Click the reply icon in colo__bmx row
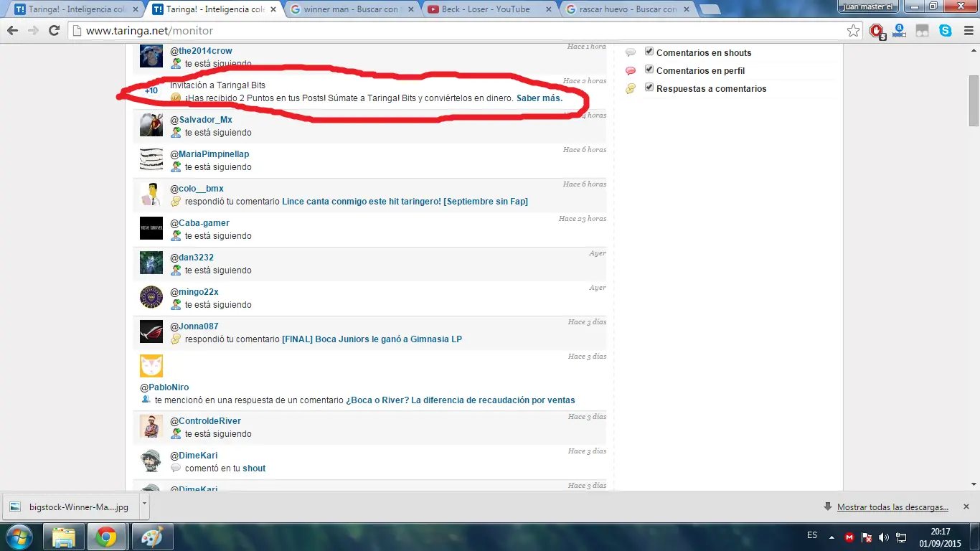980x551 pixels. pos(176,202)
